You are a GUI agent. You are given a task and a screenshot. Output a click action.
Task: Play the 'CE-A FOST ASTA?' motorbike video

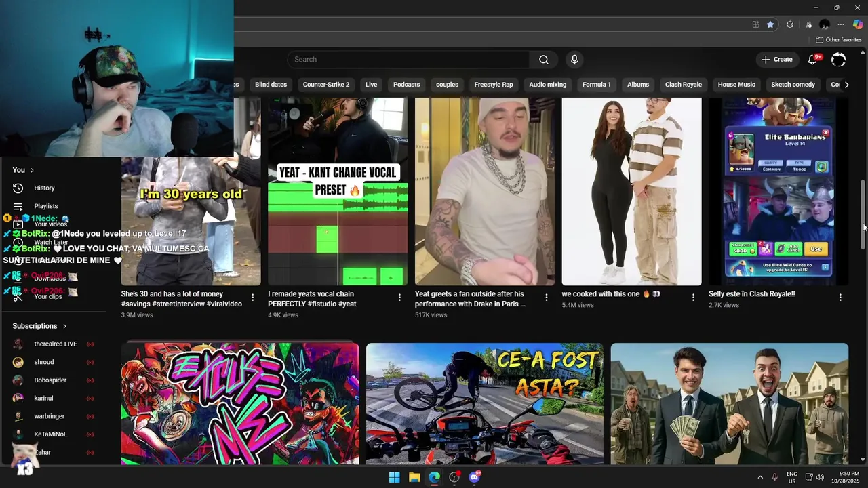(485, 403)
